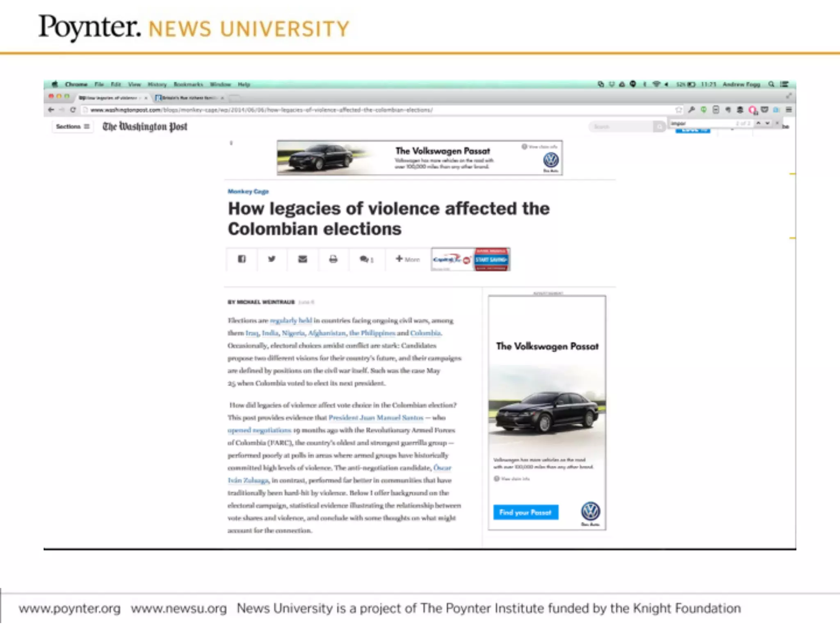The width and height of the screenshot is (840, 630).
Task: Click the Pocket extension icon
Action: [x=765, y=110]
